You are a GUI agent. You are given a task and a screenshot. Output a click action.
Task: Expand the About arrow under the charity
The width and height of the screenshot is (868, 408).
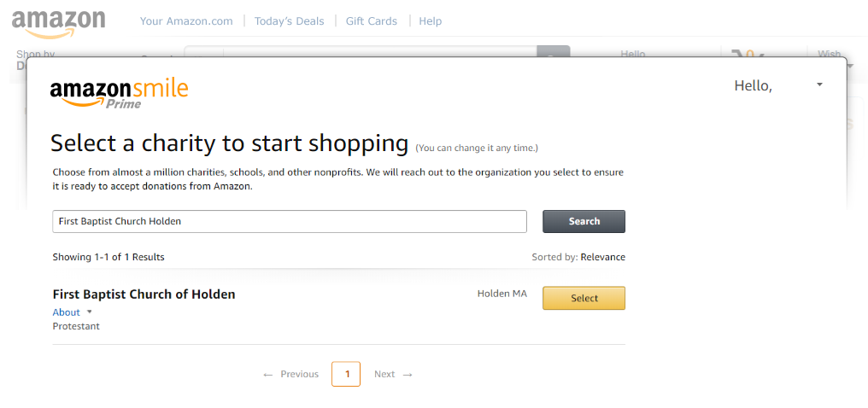point(90,312)
